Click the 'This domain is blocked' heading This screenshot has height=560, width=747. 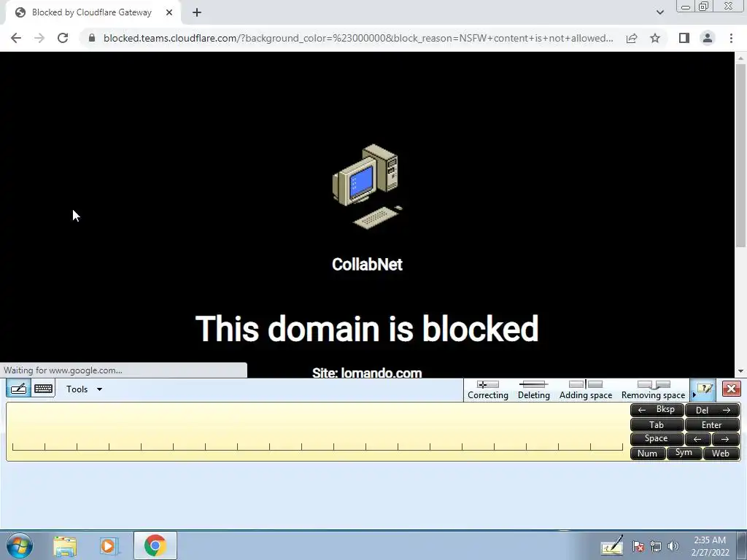point(367,329)
